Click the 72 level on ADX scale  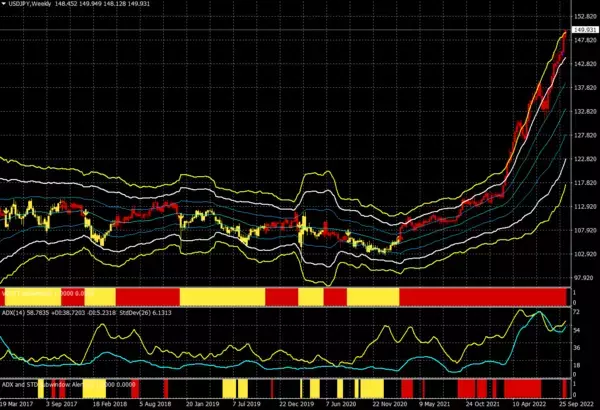tap(577, 313)
